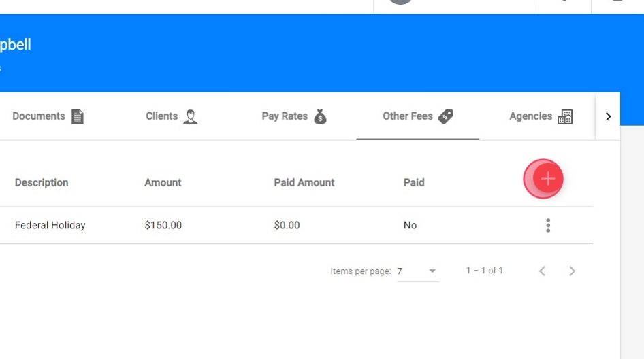Go to the previous page of fees
This screenshot has height=359, width=644.
(x=542, y=271)
